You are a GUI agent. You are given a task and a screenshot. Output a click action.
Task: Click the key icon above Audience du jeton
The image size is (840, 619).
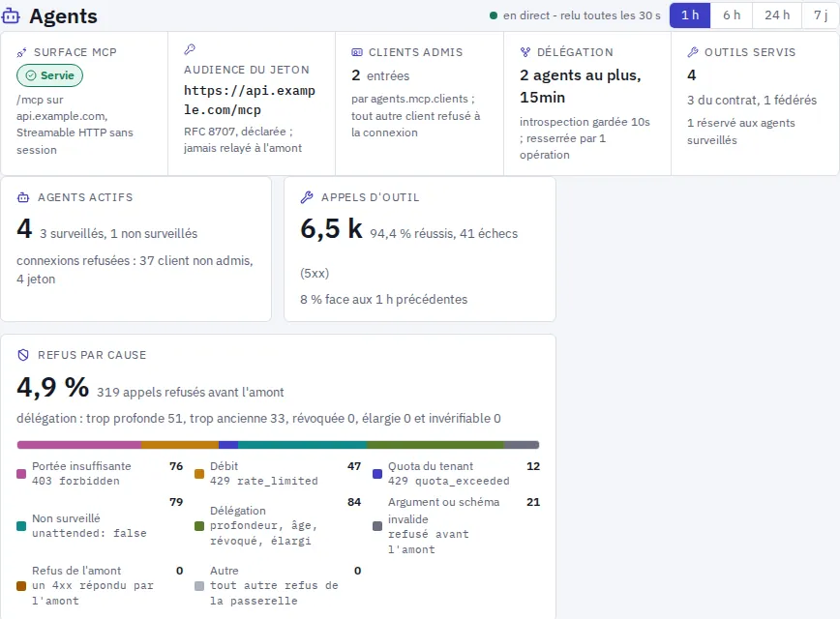(x=190, y=49)
